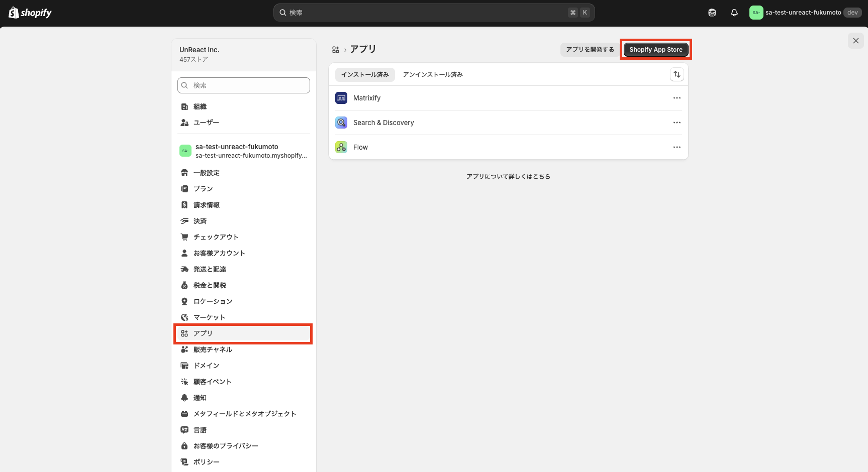Open アプリ in the settings sidebar
The image size is (868, 472).
tap(244, 333)
